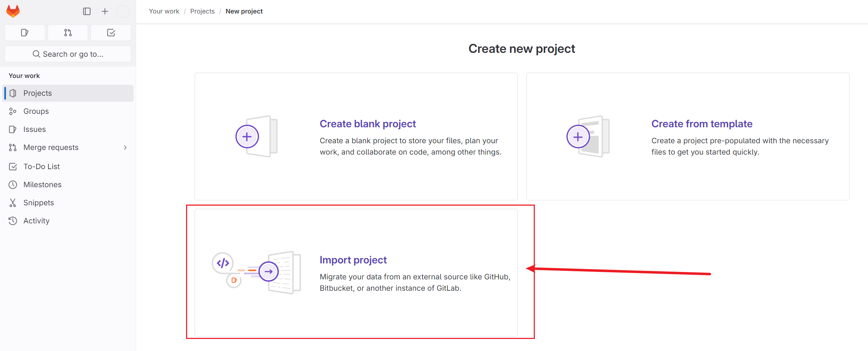
Task: Open Snippets in the sidebar
Action: point(68,203)
